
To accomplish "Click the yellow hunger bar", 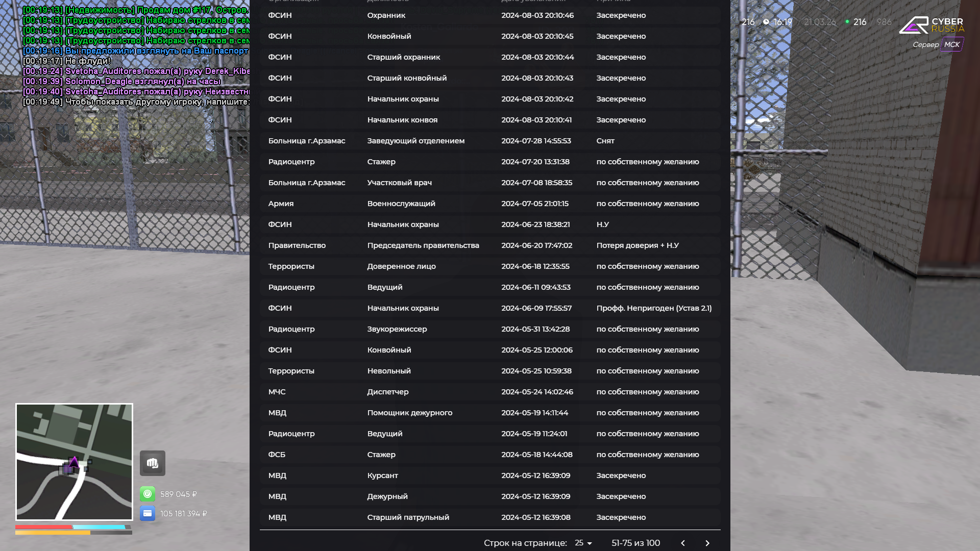I will pyautogui.click(x=53, y=533).
